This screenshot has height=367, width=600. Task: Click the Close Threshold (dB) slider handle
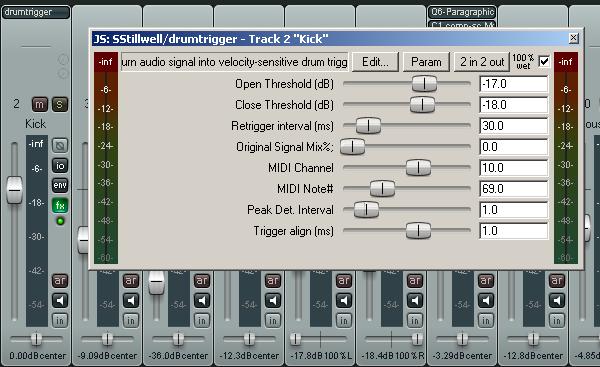coord(422,104)
